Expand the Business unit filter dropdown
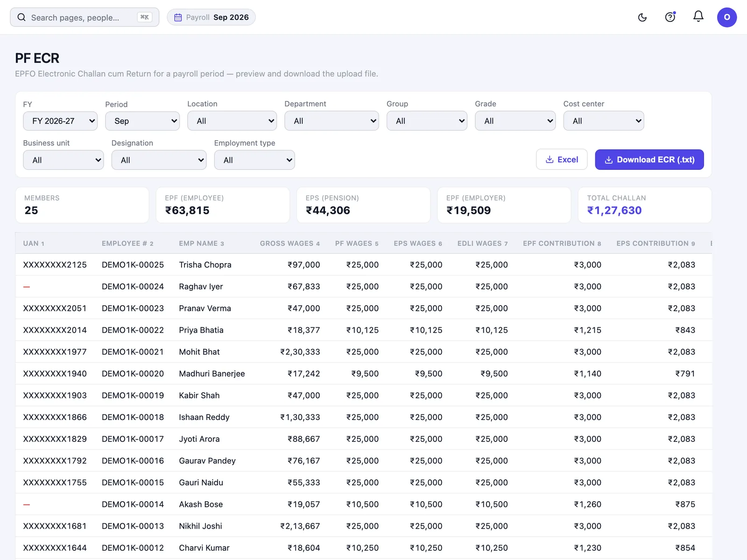This screenshot has width=747, height=560. (x=63, y=160)
